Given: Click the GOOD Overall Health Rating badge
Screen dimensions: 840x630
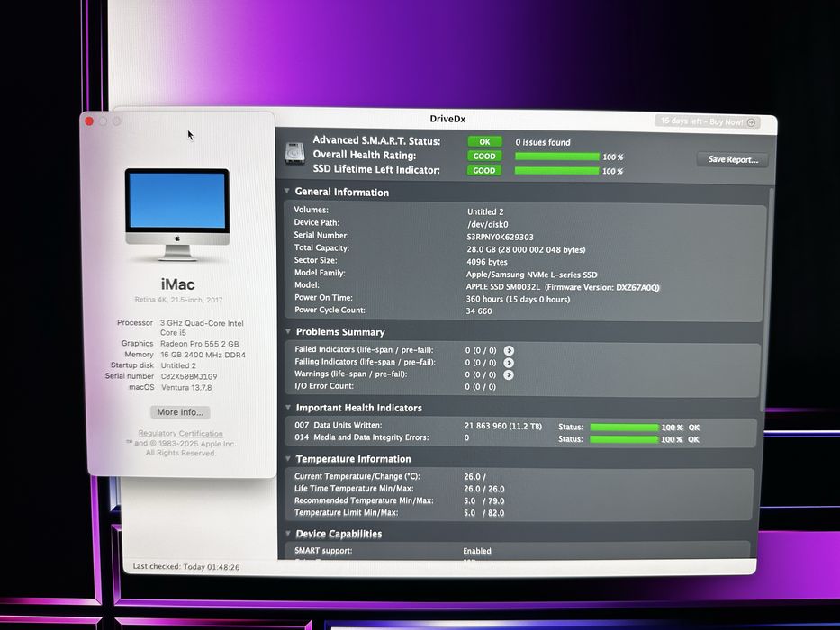Looking at the screenshot, I should (x=484, y=157).
